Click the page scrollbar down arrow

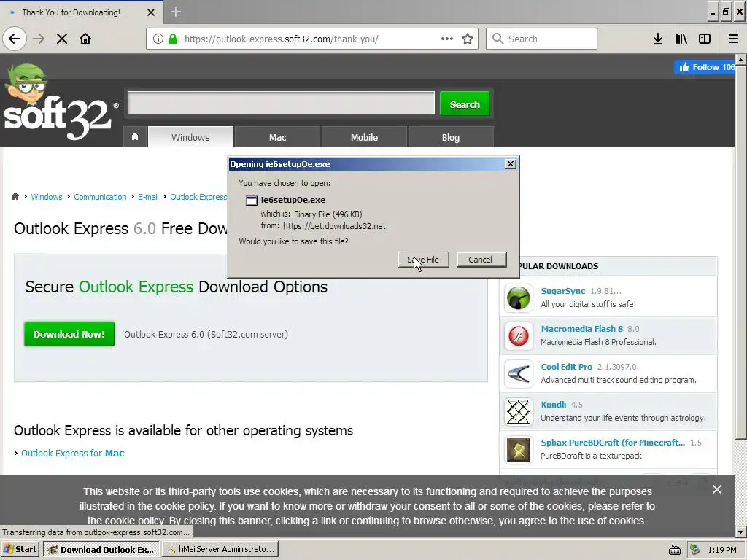[740, 532]
